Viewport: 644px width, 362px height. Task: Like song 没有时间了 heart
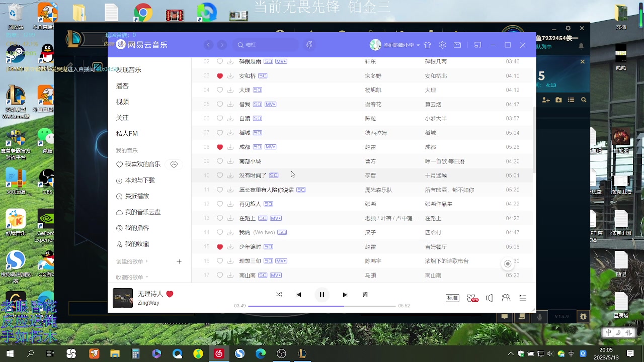pos(220,175)
